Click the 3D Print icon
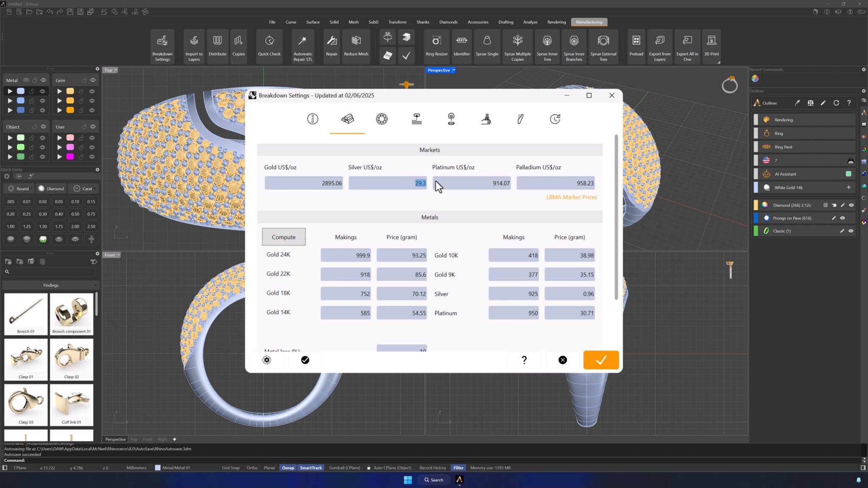The height and width of the screenshot is (488, 868). (x=711, y=46)
